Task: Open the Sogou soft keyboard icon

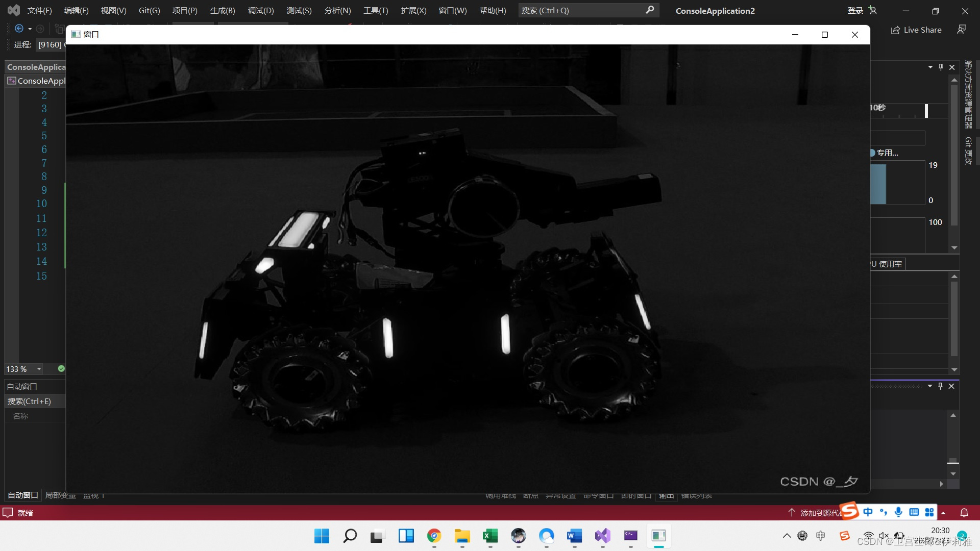Action: (x=914, y=512)
